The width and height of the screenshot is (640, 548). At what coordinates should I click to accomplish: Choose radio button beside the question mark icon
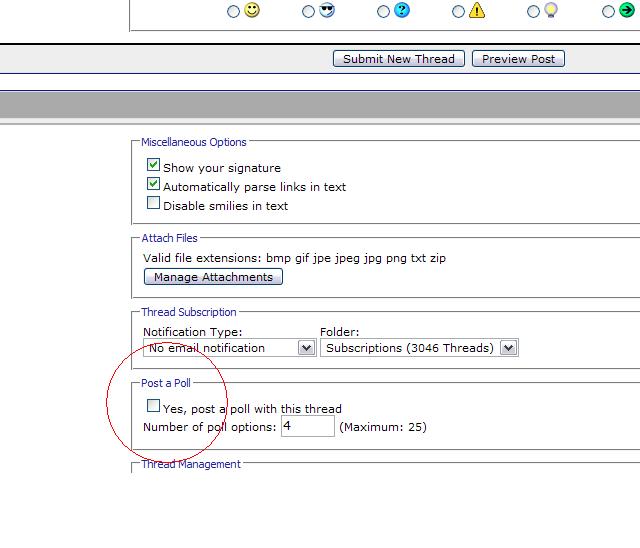(x=383, y=11)
